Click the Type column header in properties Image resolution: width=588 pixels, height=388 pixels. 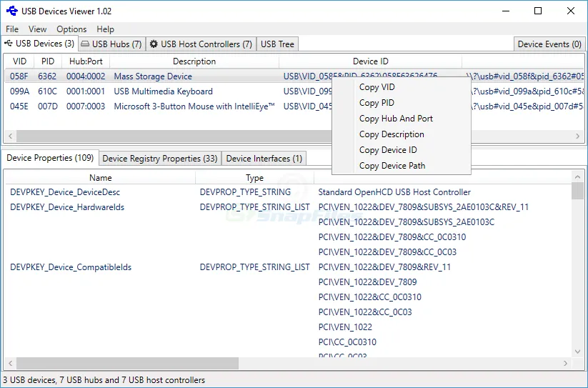pyautogui.click(x=254, y=178)
